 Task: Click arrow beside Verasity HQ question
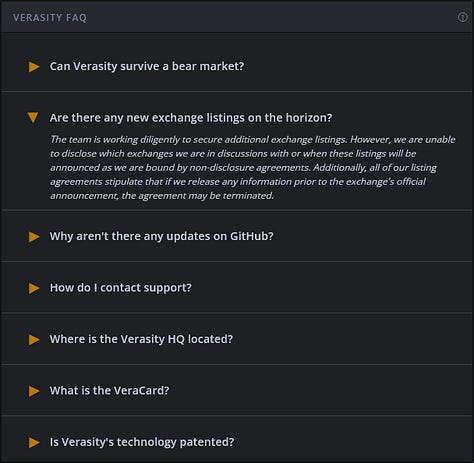click(x=34, y=340)
